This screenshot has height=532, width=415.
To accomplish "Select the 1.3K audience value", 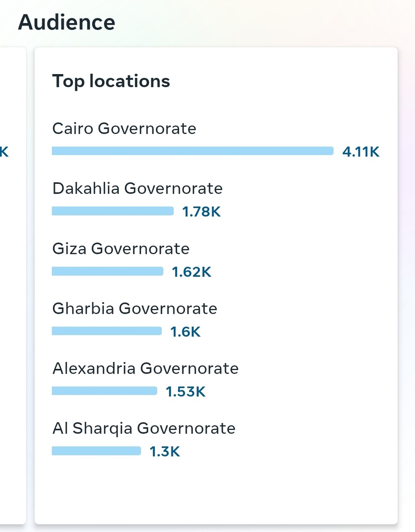I will click(x=165, y=452).
